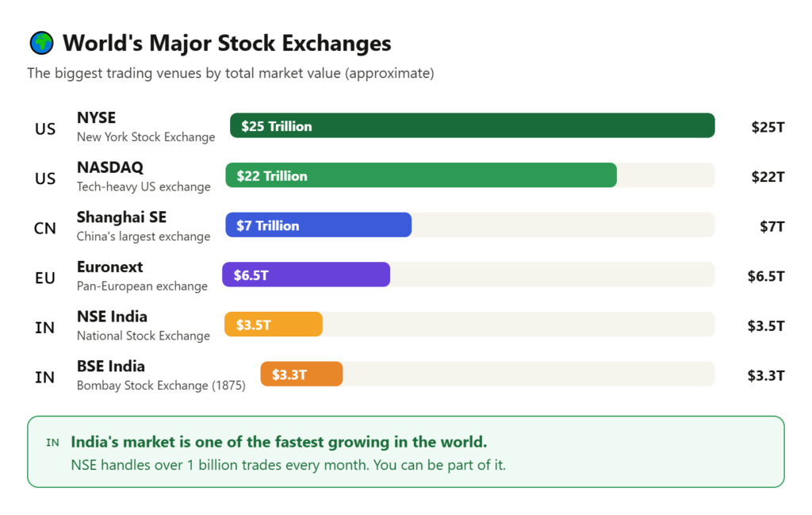Image resolution: width=812 pixels, height=515 pixels.
Task: Click the $25T value at row end
Action: tap(768, 127)
